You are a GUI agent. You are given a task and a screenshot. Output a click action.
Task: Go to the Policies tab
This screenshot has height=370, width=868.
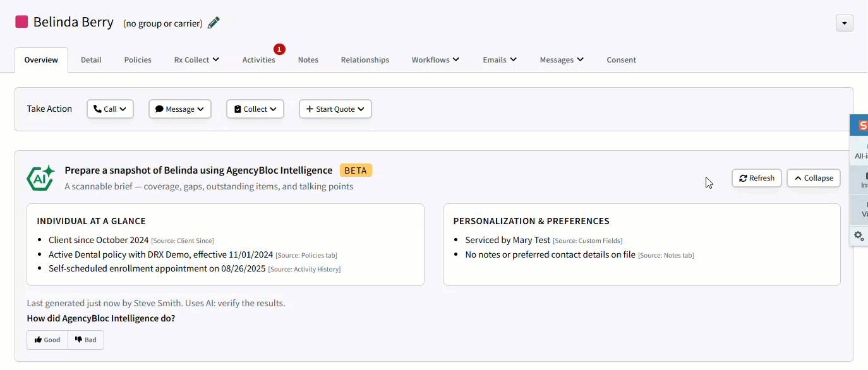pyautogui.click(x=138, y=60)
